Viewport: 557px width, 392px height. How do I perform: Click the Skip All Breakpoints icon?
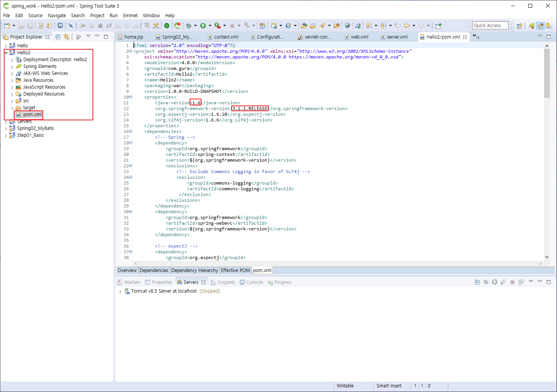71,26
